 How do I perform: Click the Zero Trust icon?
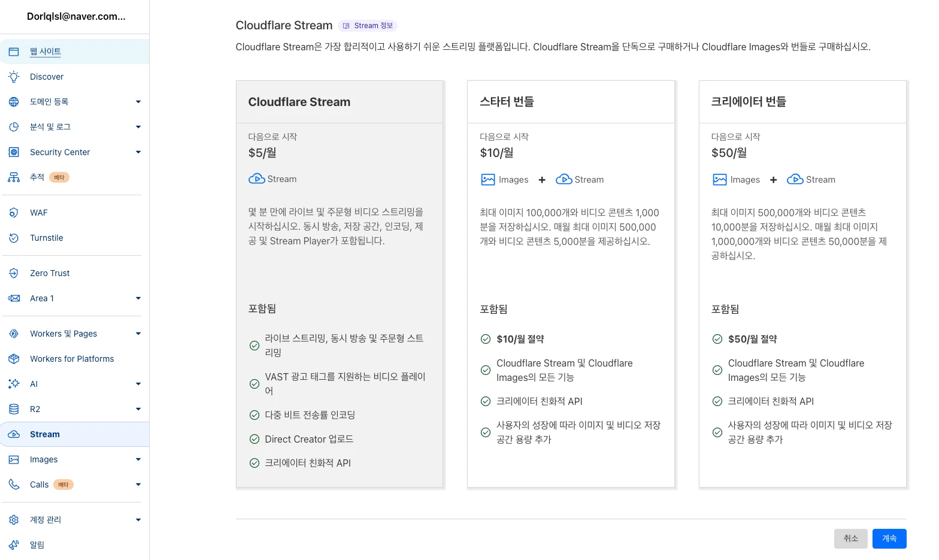(14, 273)
